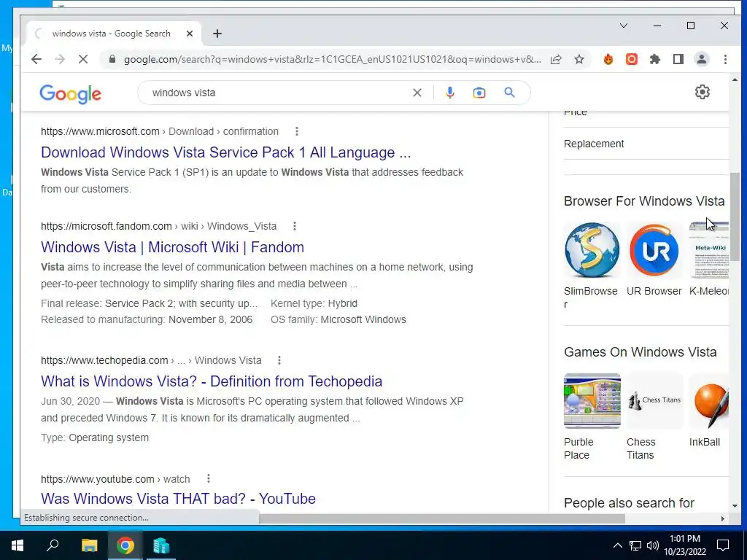Go to Google home via logo
Viewport: 747px width, 560px height.
71,94
